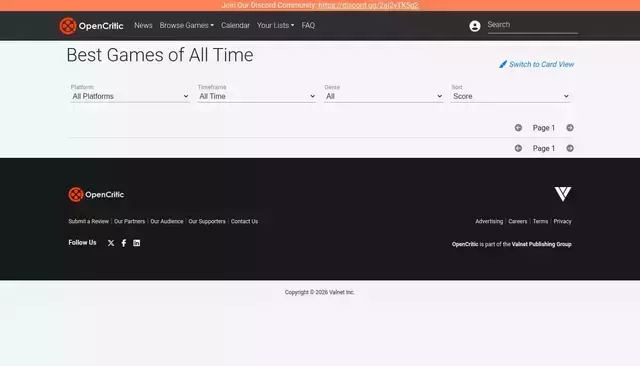This screenshot has width=640, height=366.
Task: Click the Best Games of All Time heading
Action: 160,55
